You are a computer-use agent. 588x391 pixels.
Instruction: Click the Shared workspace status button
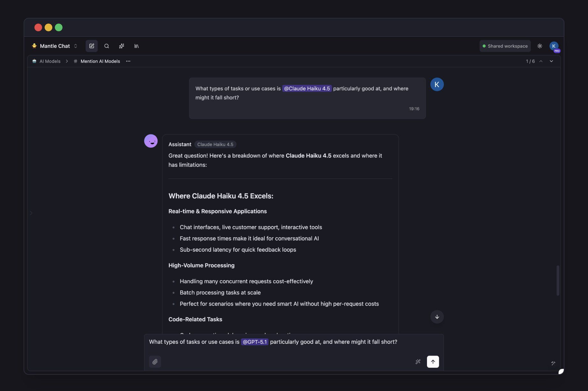(505, 46)
